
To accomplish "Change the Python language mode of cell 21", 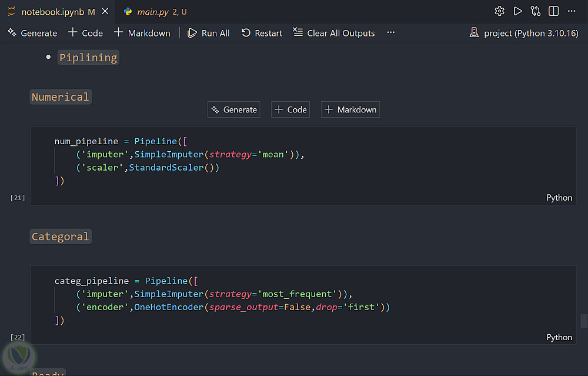I will pyautogui.click(x=559, y=198).
